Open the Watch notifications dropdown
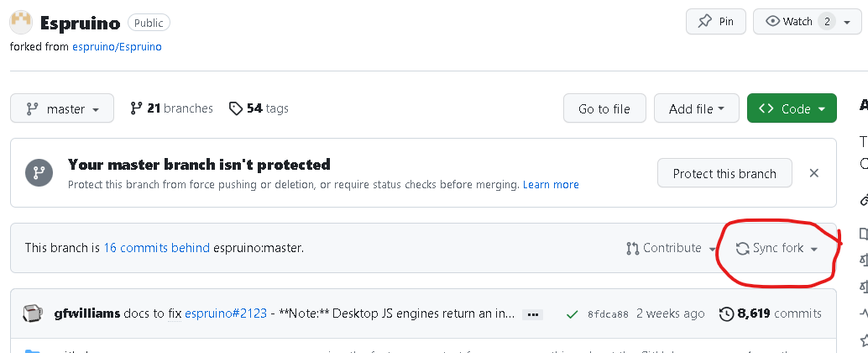Viewport: 868px width, 353px height. [x=807, y=22]
